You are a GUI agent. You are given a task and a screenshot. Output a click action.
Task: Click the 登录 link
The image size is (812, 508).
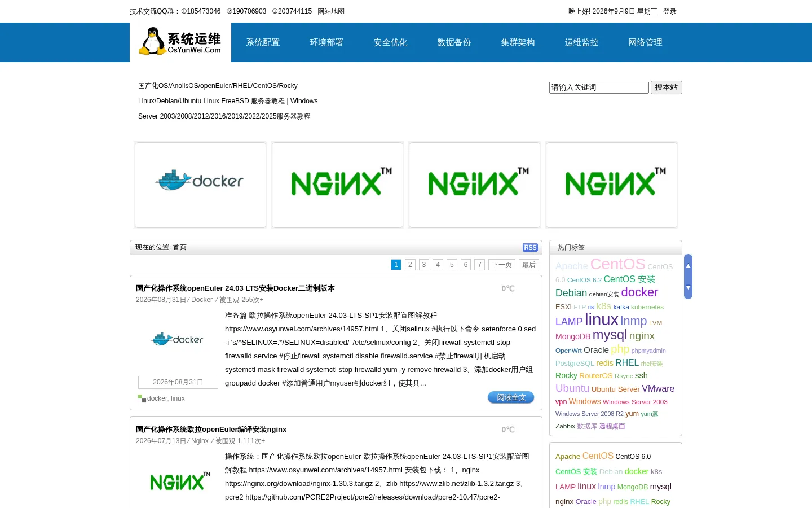[670, 11]
